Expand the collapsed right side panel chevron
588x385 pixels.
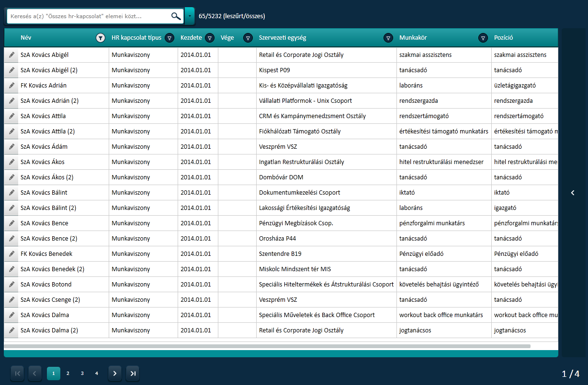[x=573, y=193]
